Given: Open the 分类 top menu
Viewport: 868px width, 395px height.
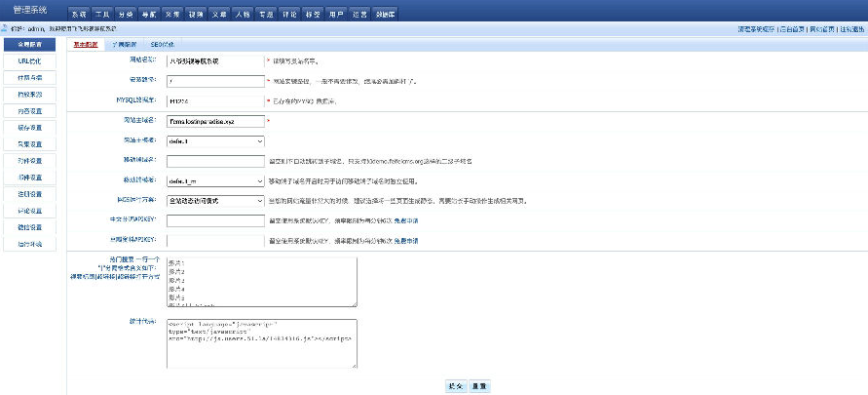Looking at the screenshot, I should (x=126, y=15).
